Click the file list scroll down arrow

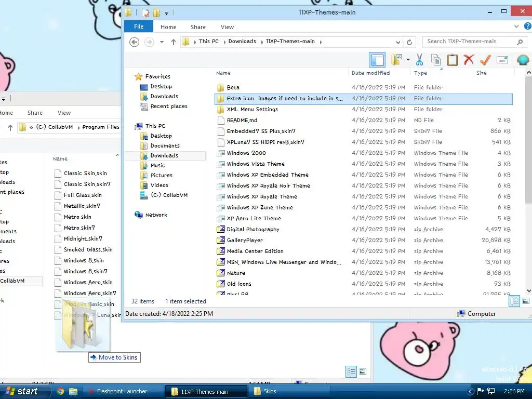(528, 291)
